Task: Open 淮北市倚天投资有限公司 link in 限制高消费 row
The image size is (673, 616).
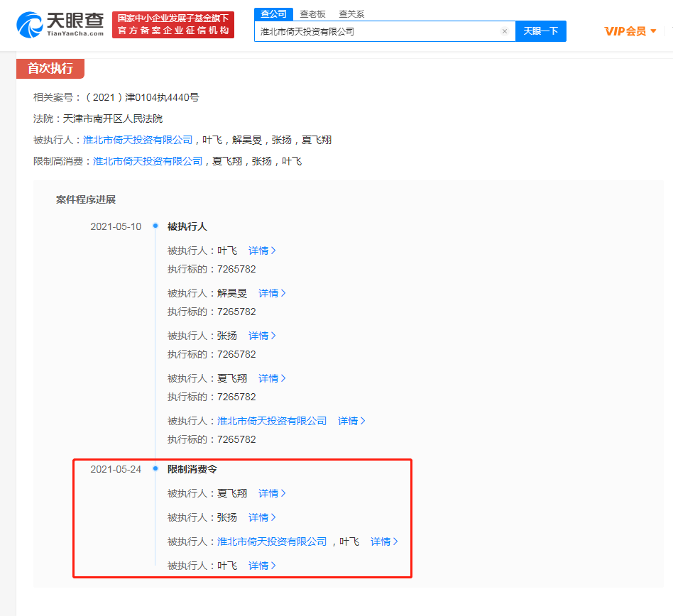Action: pyautogui.click(x=148, y=161)
